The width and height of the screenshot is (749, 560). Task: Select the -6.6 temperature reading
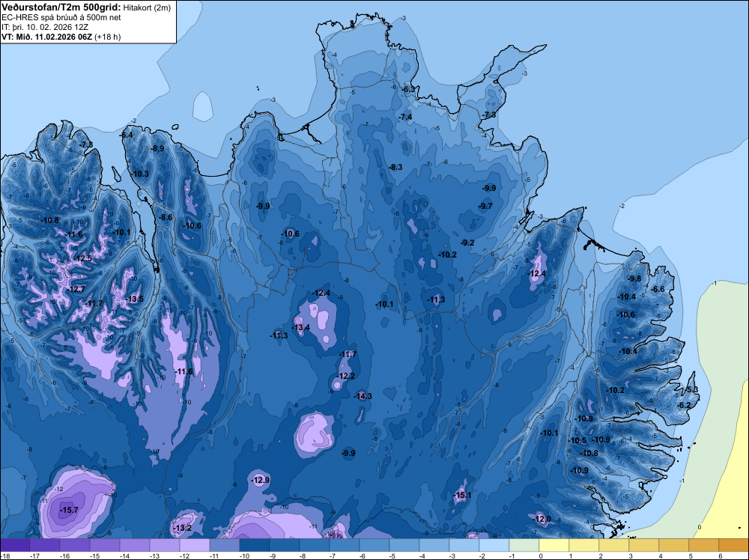[658, 289]
